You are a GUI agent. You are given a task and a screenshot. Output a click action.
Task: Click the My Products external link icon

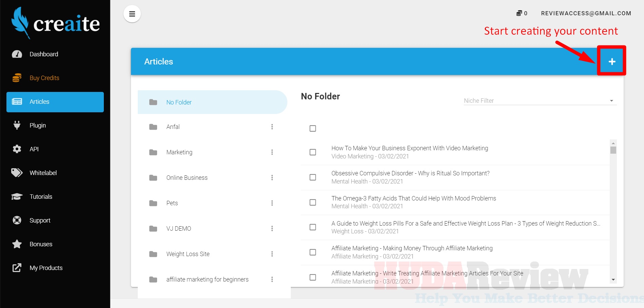[x=17, y=268]
